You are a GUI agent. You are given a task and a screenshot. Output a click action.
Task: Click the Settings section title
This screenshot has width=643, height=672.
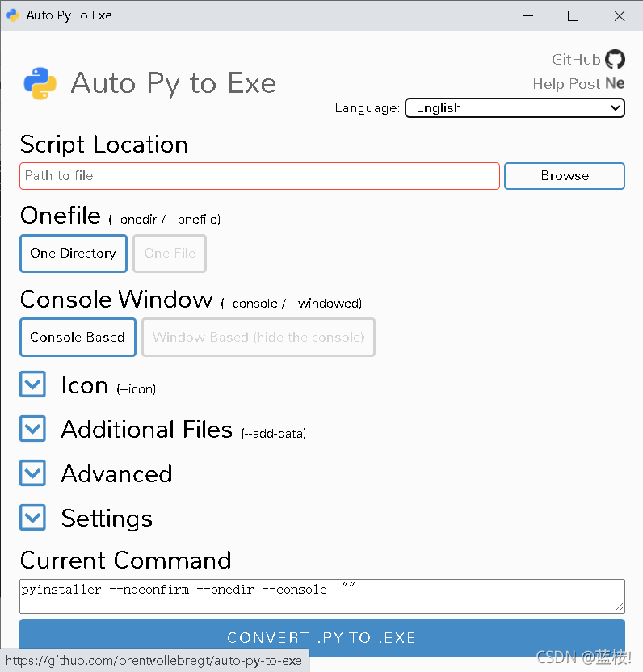tap(107, 519)
